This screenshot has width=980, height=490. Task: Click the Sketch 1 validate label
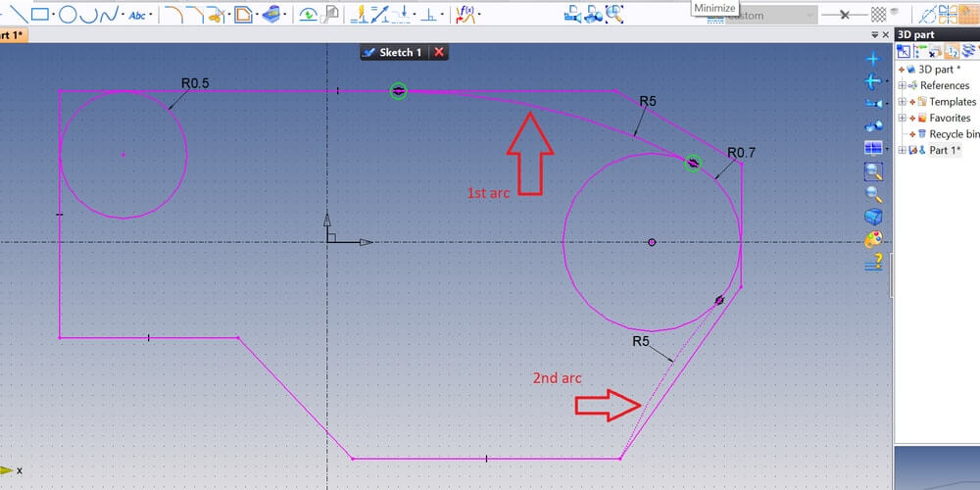[394, 53]
